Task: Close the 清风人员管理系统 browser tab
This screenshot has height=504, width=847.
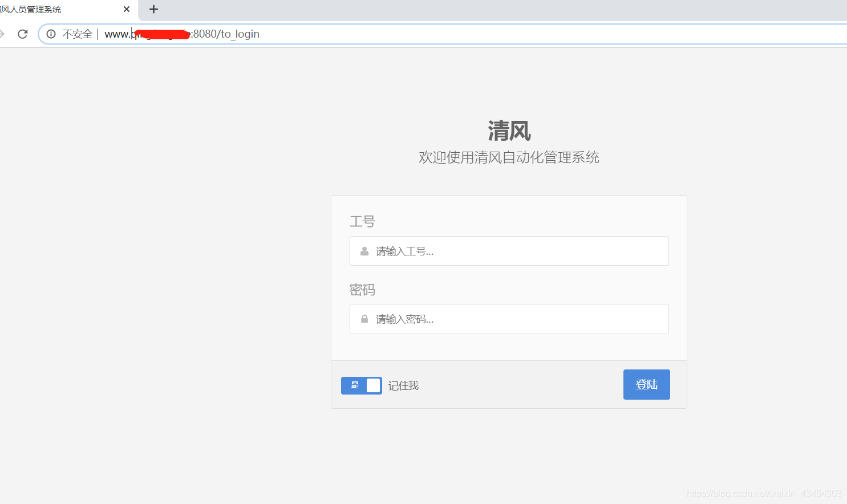Action: coord(127,9)
